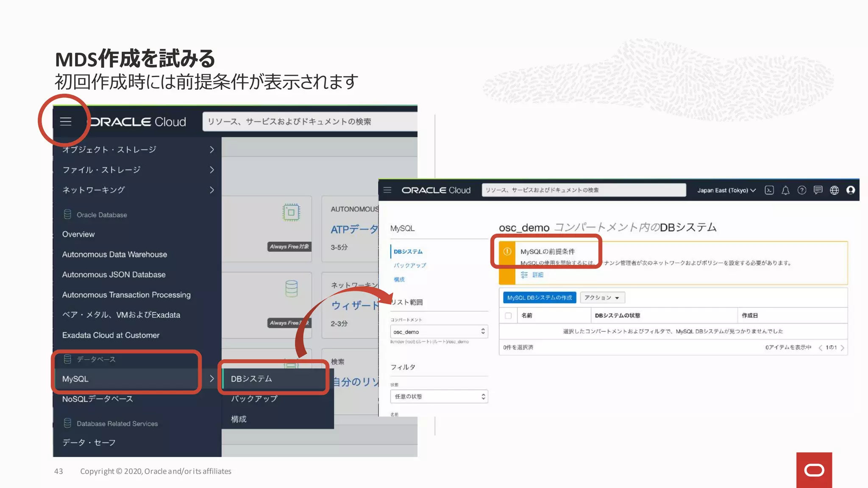
Task: Click the データベース section icon
Action: (x=67, y=359)
